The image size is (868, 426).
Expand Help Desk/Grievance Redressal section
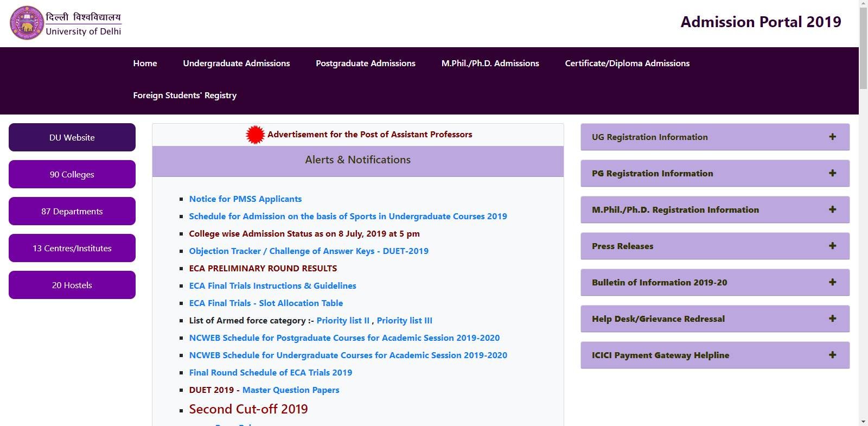(x=714, y=319)
